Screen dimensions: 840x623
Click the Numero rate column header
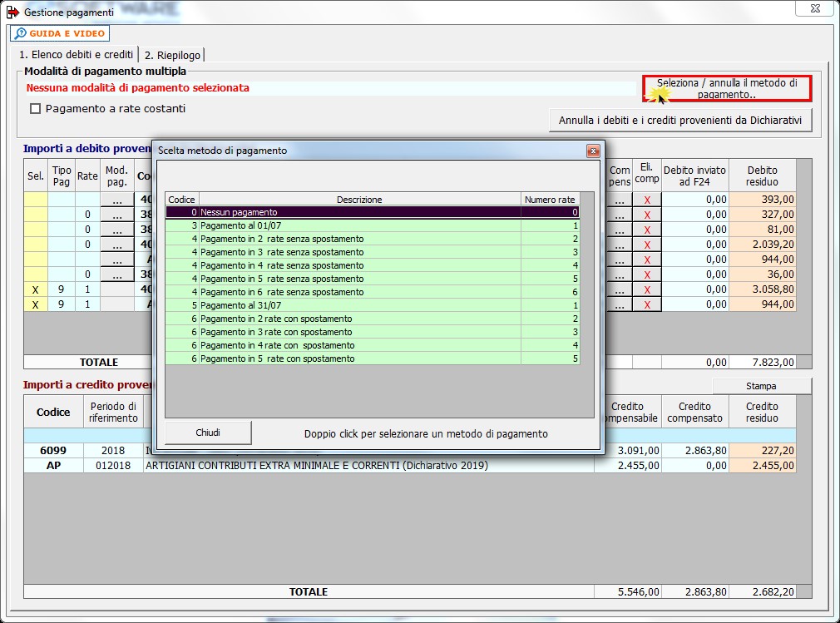[550, 200]
